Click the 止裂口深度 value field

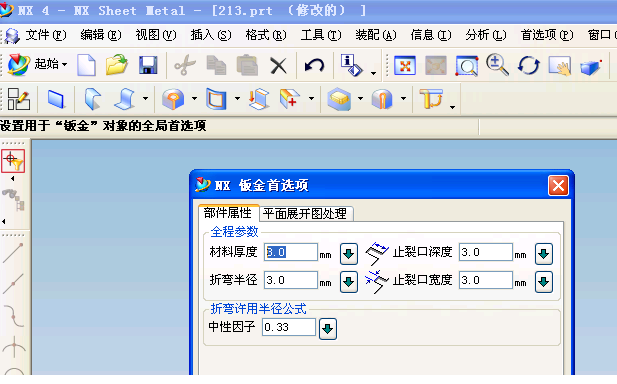(486, 252)
